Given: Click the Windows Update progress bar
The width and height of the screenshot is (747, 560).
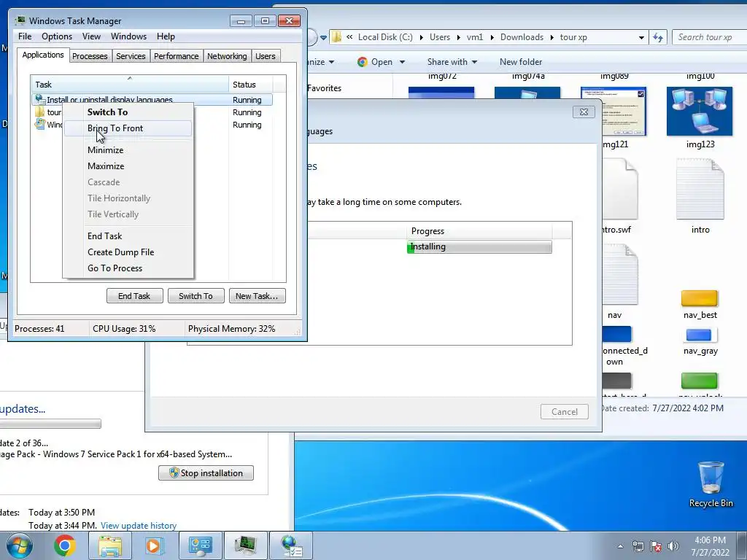Looking at the screenshot, I should (50, 424).
